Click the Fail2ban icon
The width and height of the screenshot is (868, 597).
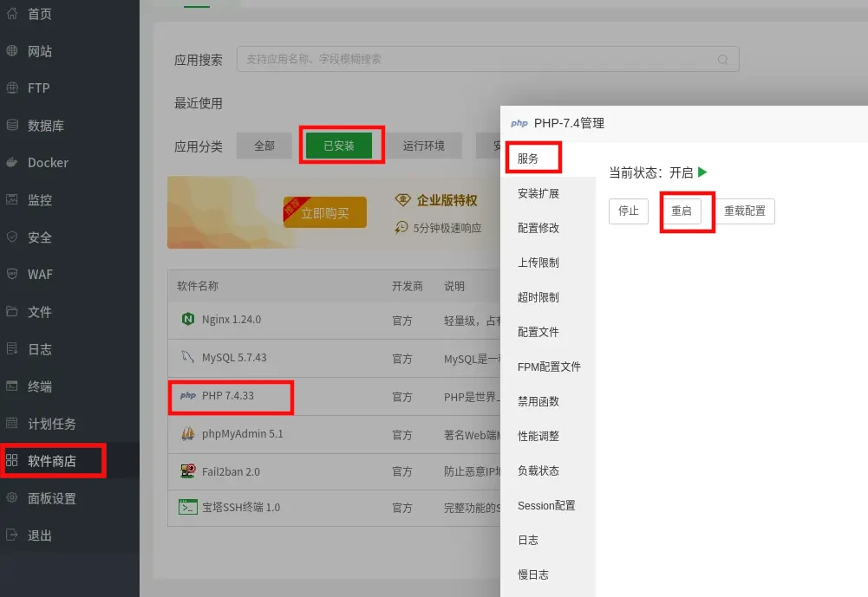pyautogui.click(x=188, y=470)
